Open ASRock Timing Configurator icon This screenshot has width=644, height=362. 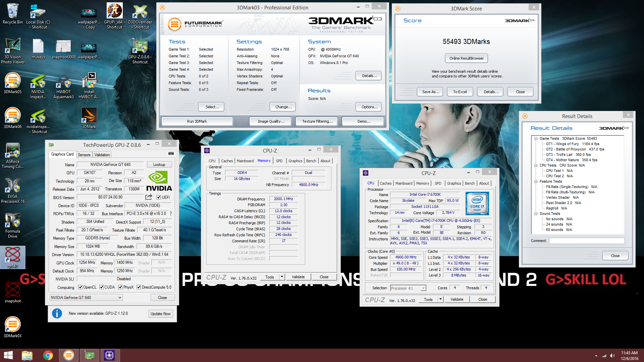point(13,155)
